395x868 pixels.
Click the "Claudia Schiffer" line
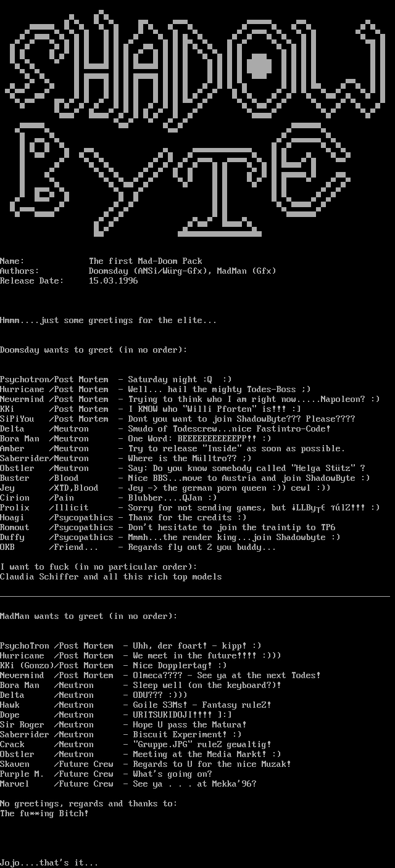[110, 577]
